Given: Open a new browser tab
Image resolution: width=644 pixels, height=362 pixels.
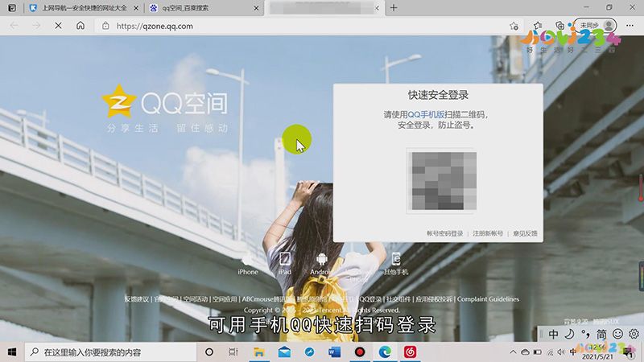Looking at the screenshot, I should (x=394, y=8).
